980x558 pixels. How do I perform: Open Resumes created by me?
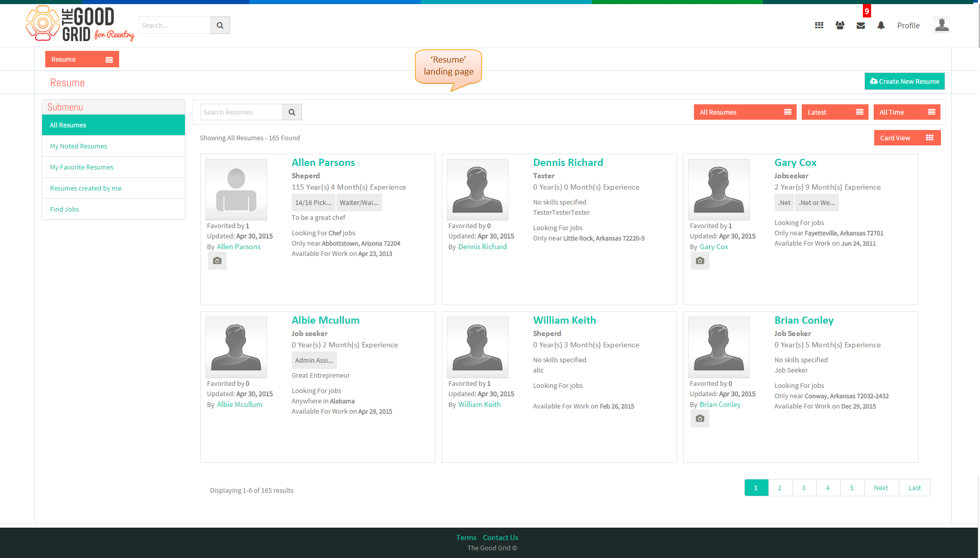[x=114, y=188]
